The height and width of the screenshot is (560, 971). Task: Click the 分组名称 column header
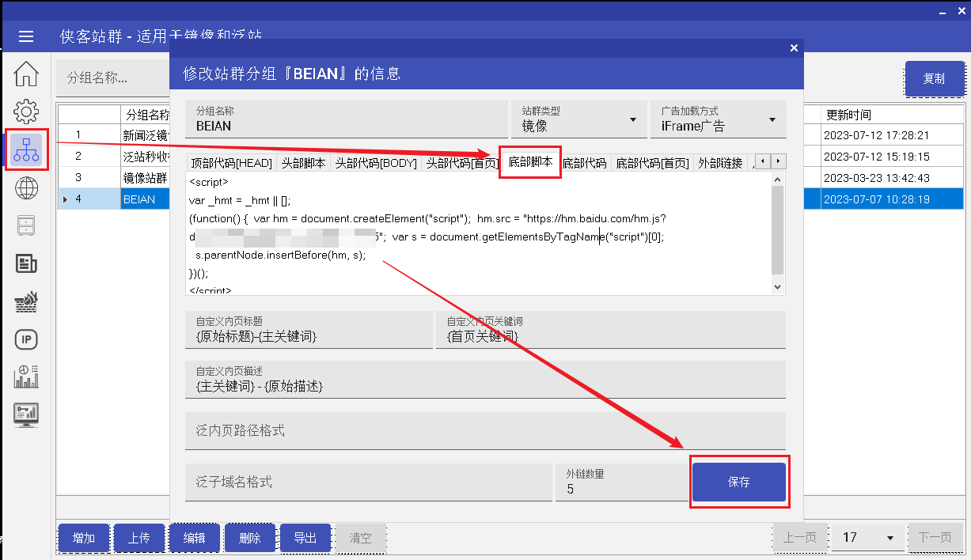[146, 115]
